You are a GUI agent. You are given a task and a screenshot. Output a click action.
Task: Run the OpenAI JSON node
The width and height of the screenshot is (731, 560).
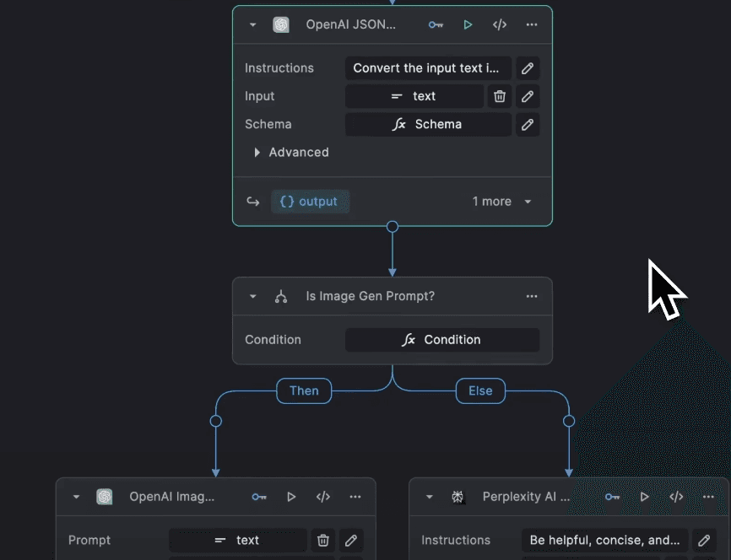(x=468, y=24)
